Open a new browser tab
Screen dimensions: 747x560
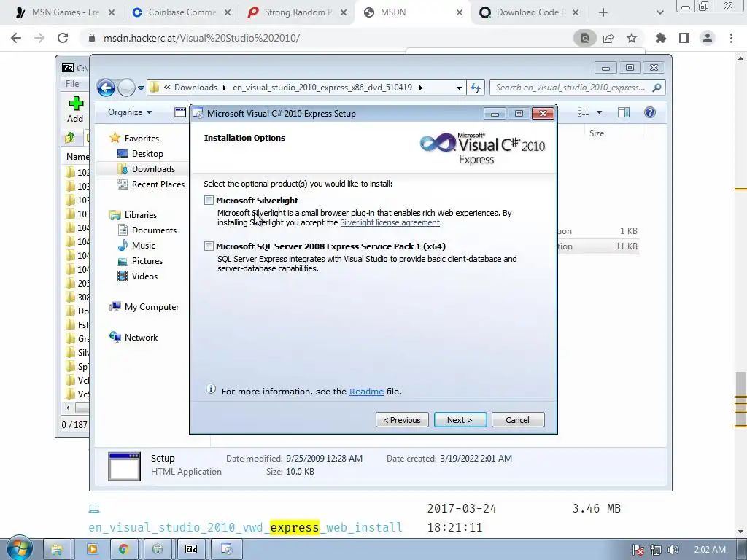click(603, 13)
